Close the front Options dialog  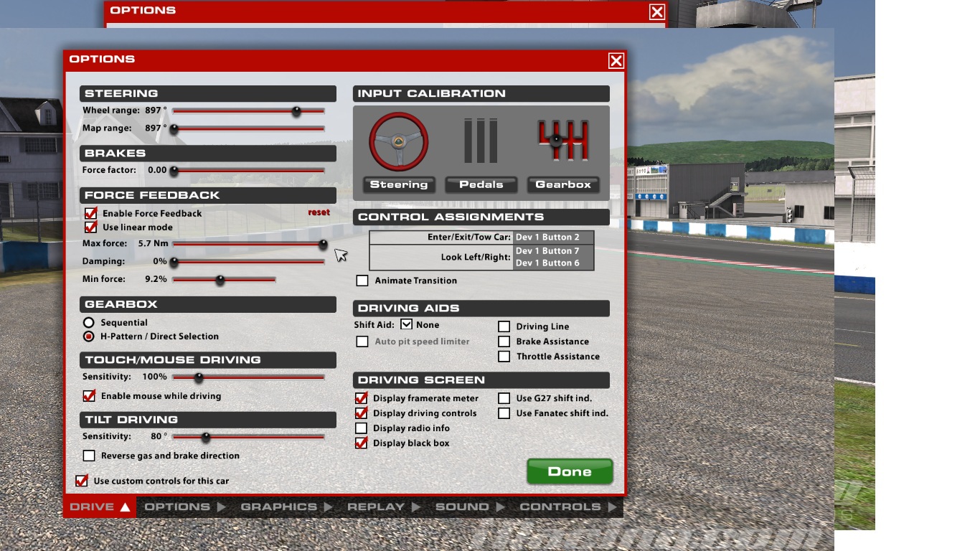[x=616, y=61]
